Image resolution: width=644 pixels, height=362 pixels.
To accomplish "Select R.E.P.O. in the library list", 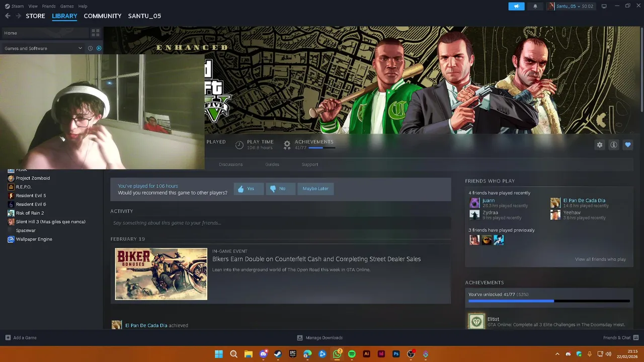I will 23,187.
